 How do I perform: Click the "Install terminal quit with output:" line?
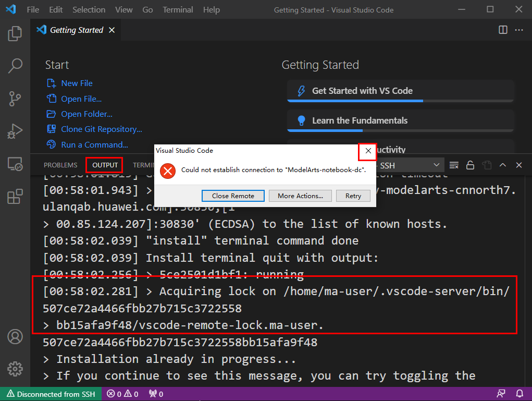tap(211, 258)
